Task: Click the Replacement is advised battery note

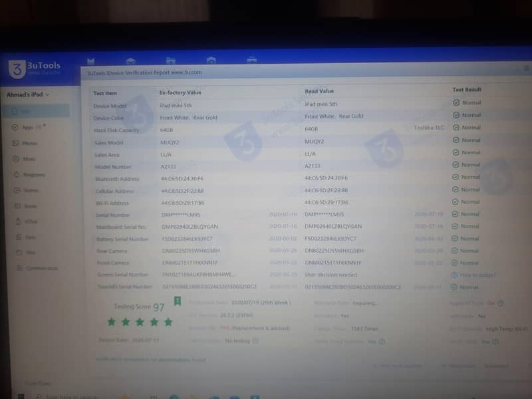Action: click(x=261, y=328)
